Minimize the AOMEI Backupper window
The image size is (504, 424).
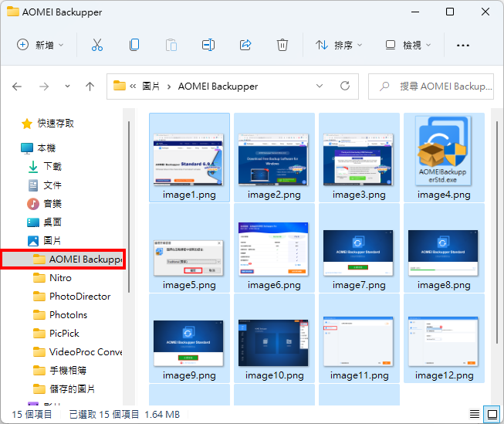tap(415, 12)
